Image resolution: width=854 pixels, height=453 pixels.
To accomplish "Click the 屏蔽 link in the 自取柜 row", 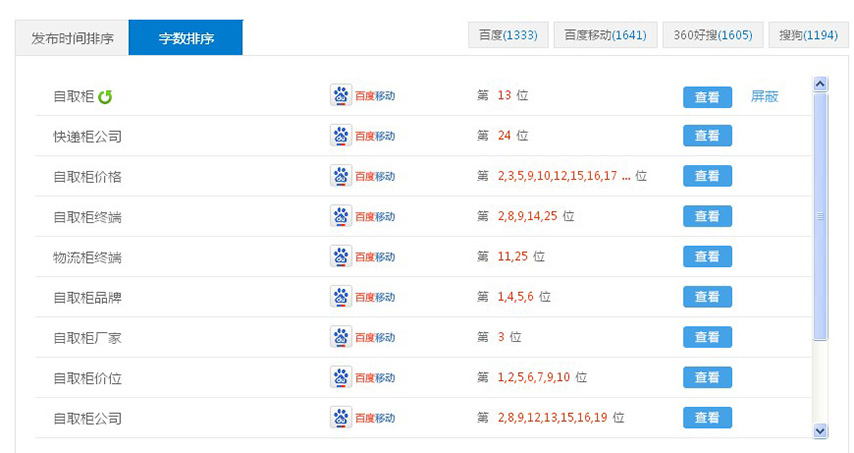I will [764, 96].
